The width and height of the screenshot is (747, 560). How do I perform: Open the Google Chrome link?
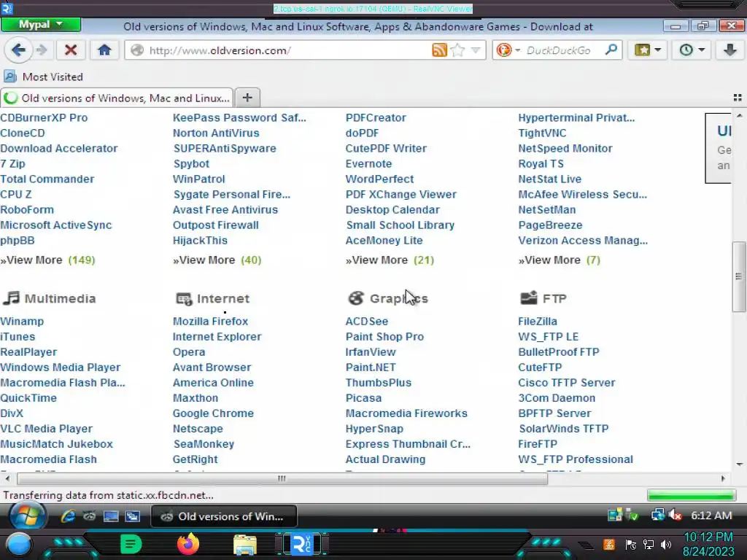[213, 413]
